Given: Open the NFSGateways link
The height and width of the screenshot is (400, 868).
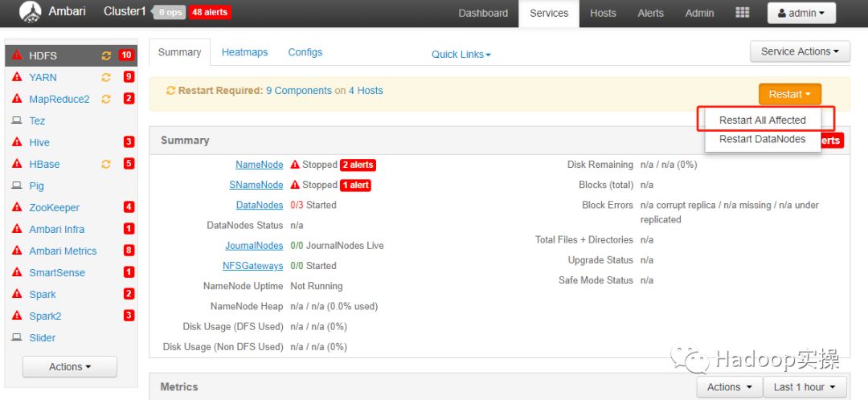Looking at the screenshot, I should click(253, 266).
